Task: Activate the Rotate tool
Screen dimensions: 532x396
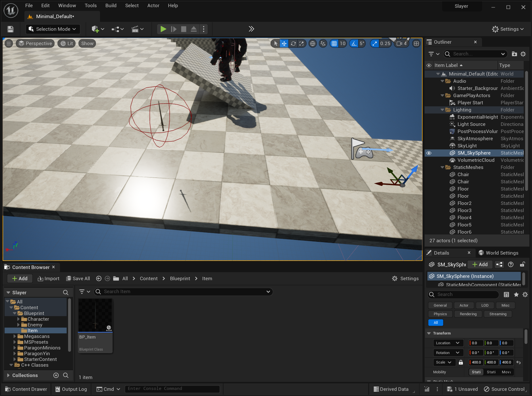Action: pyautogui.click(x=293, y=43)
